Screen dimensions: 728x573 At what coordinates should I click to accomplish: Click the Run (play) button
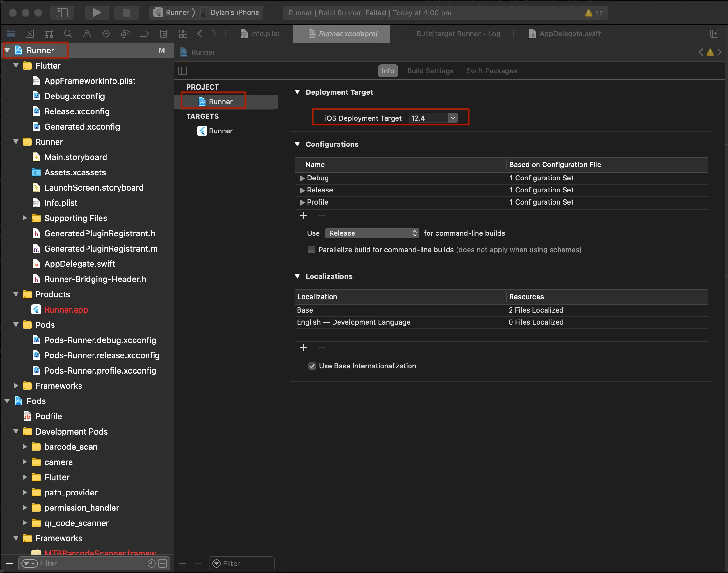[97, 13]
